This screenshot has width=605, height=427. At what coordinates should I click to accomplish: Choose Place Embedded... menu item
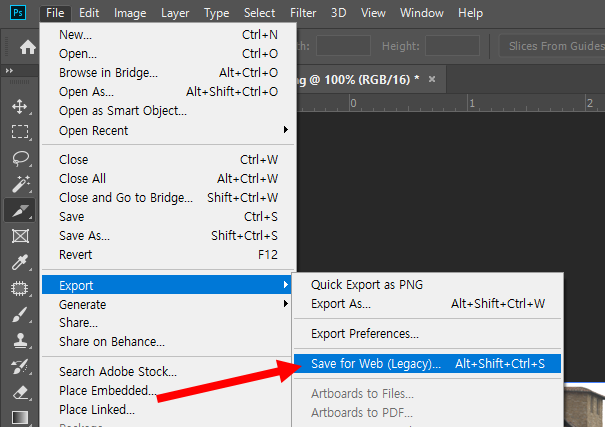pos(169,390)
